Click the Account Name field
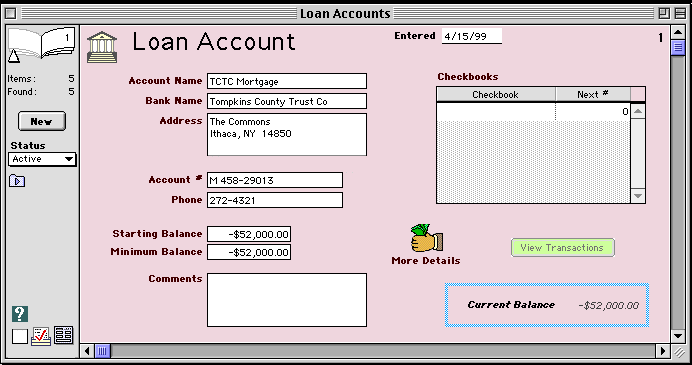The width and height of the screenshot is (692, 365). click(287, 81)
